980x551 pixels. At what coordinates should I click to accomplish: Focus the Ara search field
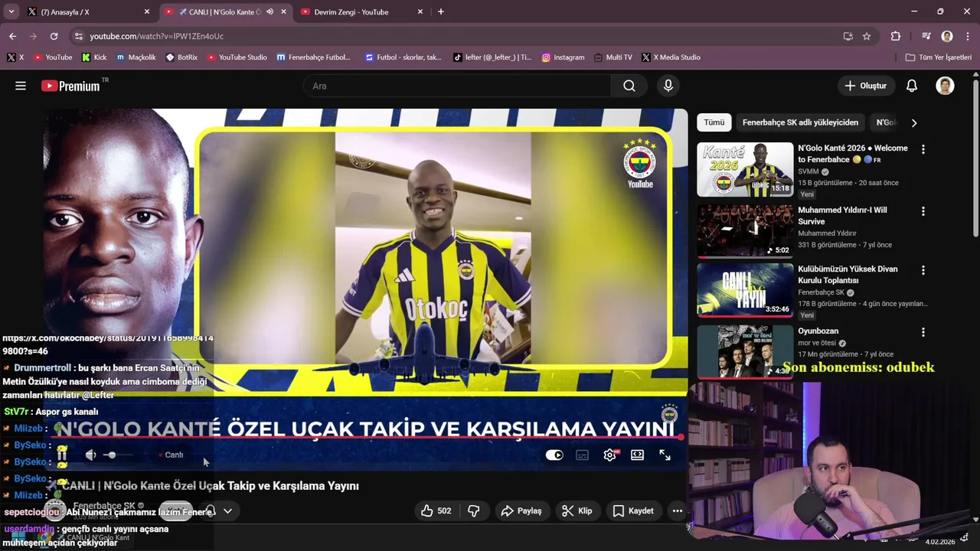457,86
